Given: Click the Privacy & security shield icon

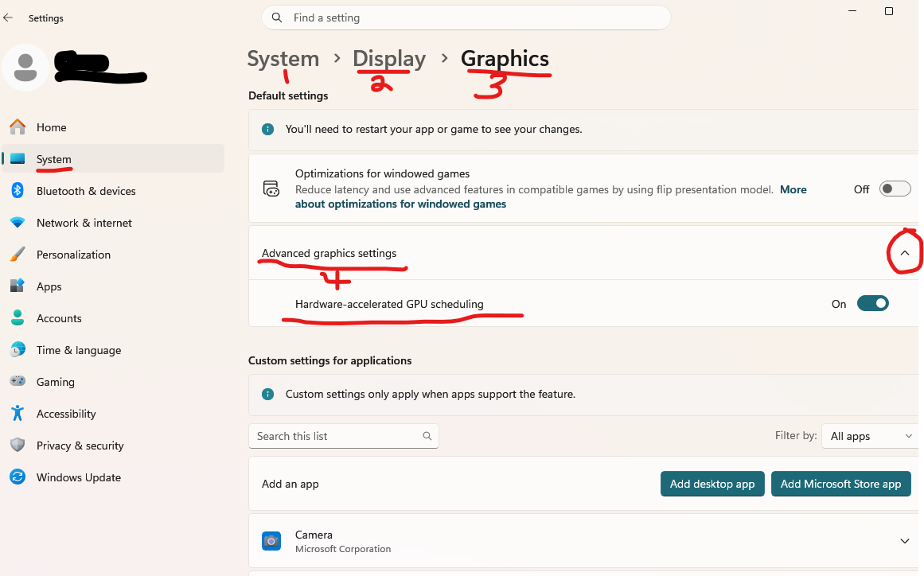Looking at the screenshot, I should (x=18, y=446).
